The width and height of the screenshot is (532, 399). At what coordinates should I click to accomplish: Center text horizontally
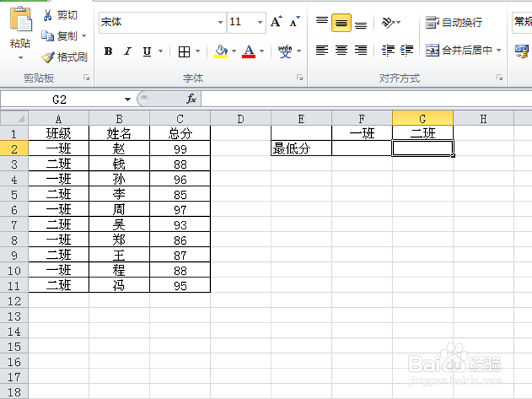click(341, 51)
